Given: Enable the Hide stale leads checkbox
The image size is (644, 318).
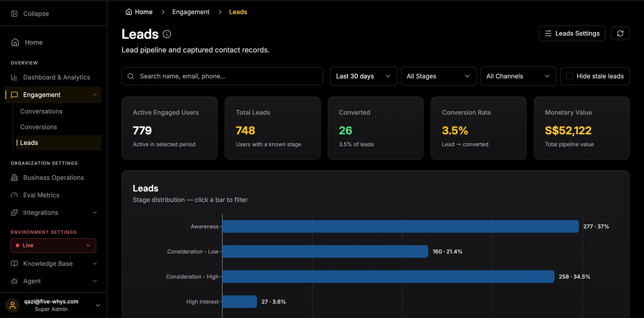Looking at the screenshot, I should click(x=570, y=76).
